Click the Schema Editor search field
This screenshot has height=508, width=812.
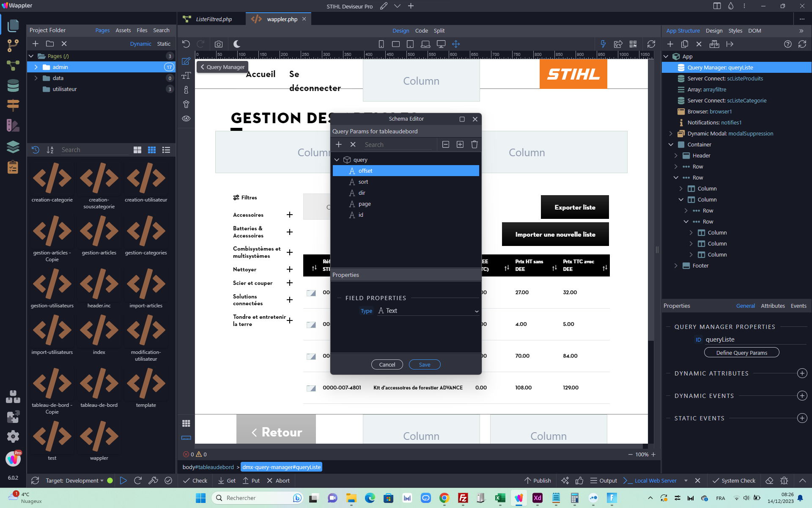(399, 145)
